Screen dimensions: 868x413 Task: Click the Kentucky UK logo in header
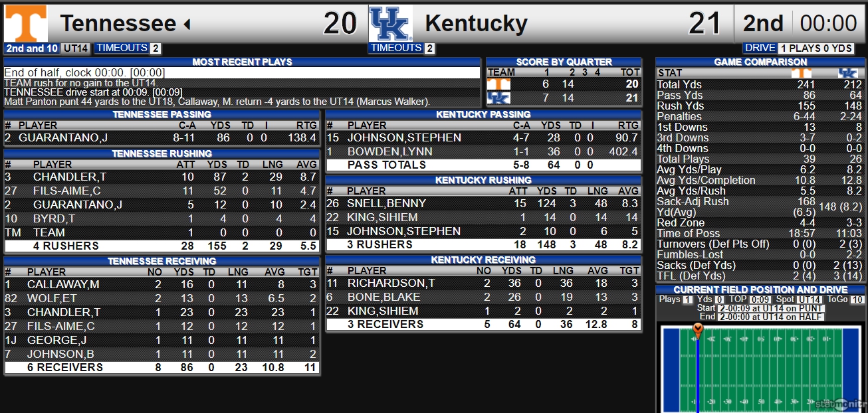point(391,23)
